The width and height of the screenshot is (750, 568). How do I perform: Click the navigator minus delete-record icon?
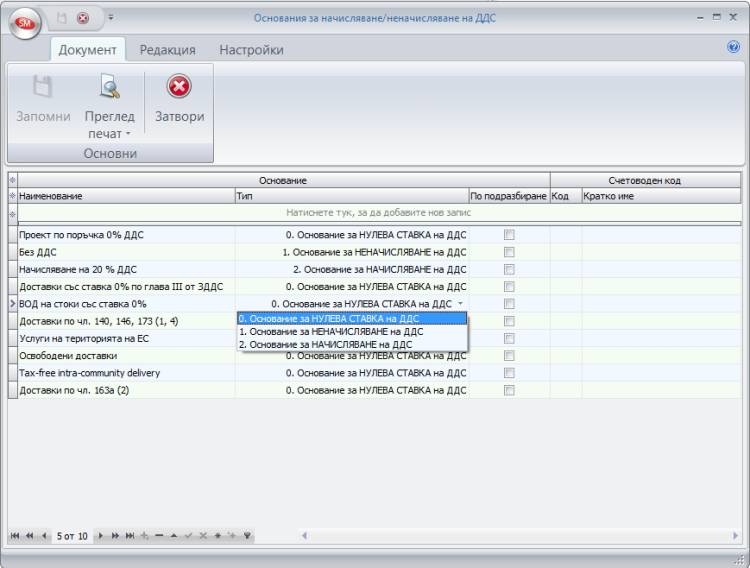point(159,535)
